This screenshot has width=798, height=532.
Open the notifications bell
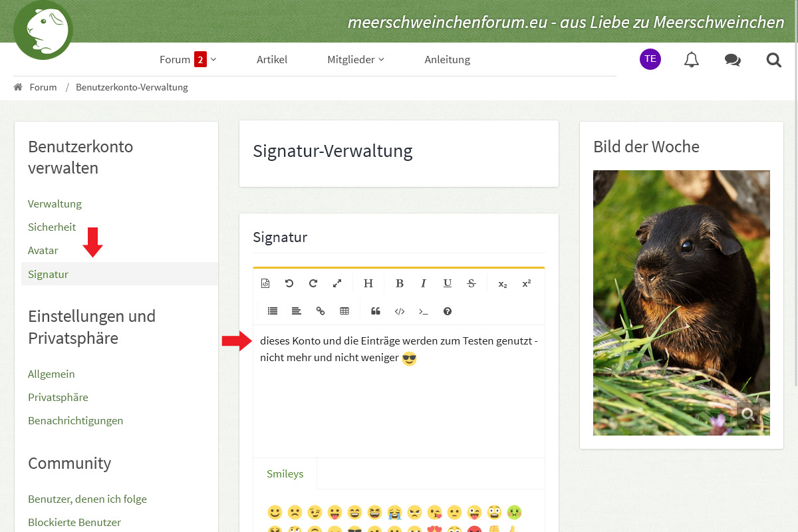point(692,60)
